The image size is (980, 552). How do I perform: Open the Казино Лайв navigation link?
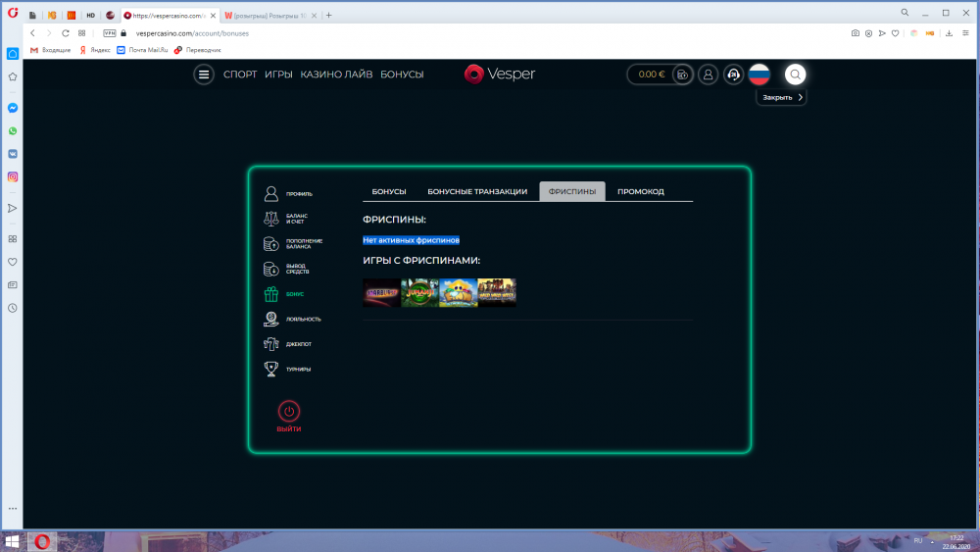[x=336, y=75]
